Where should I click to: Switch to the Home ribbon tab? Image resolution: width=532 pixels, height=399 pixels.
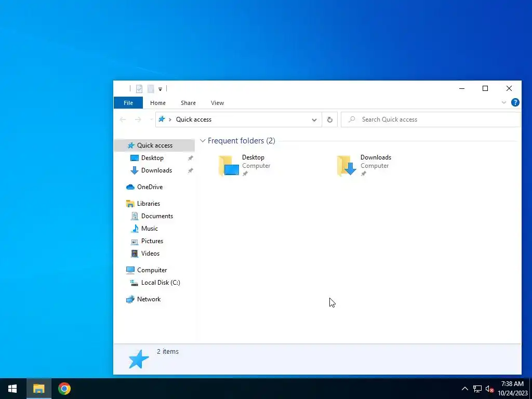pyautogui.click(x=158, y=103)
